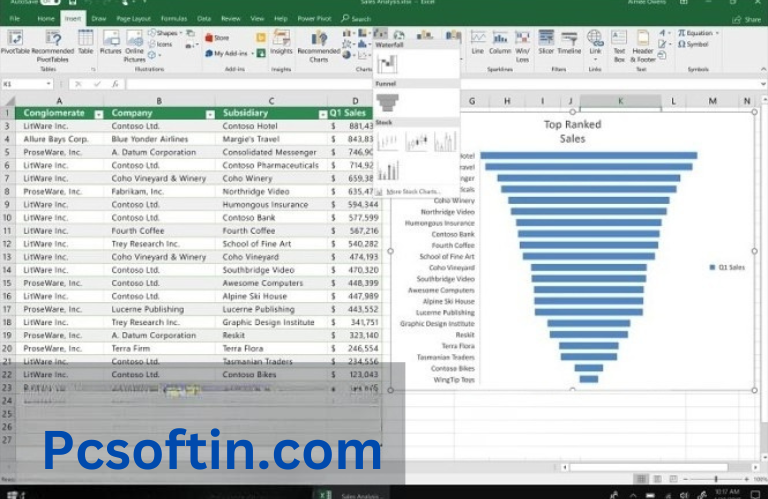Open the Subsidiary column filter dropdown
Image resolution: width=768 pixels, height=499 pixels.
pyautogui.click(x=322, y=114)
